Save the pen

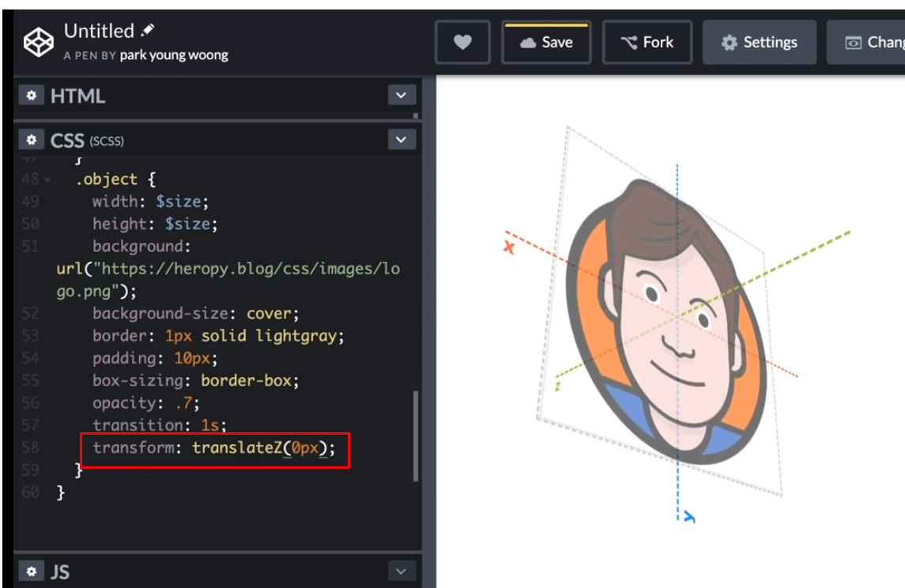[x=546, y=42]
